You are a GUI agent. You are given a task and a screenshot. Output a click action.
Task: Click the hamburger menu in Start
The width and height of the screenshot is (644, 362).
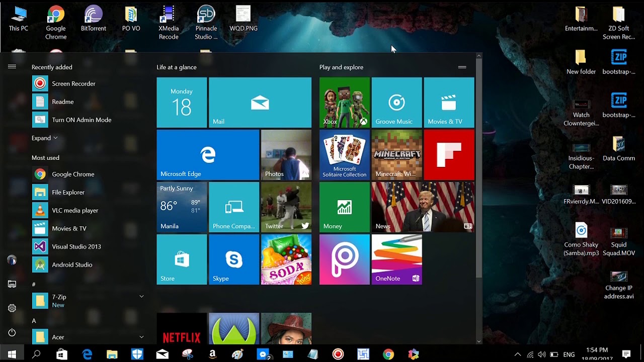click(x=12, y=67)
